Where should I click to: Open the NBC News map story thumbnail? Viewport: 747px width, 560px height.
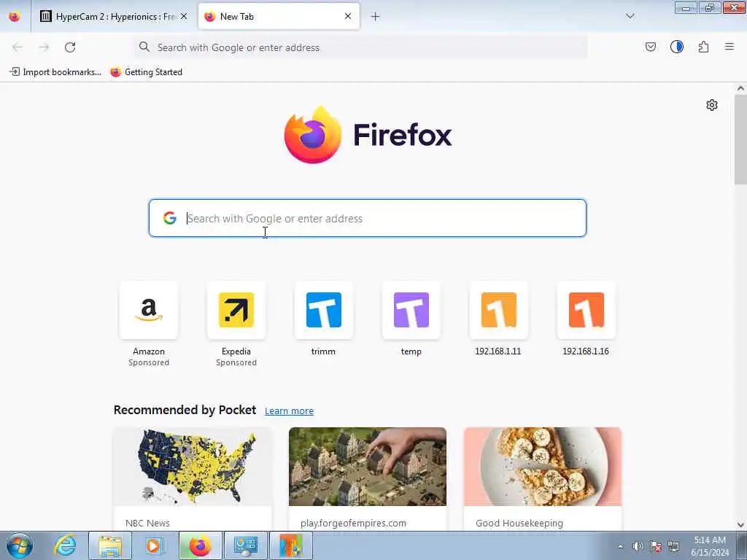193,467
